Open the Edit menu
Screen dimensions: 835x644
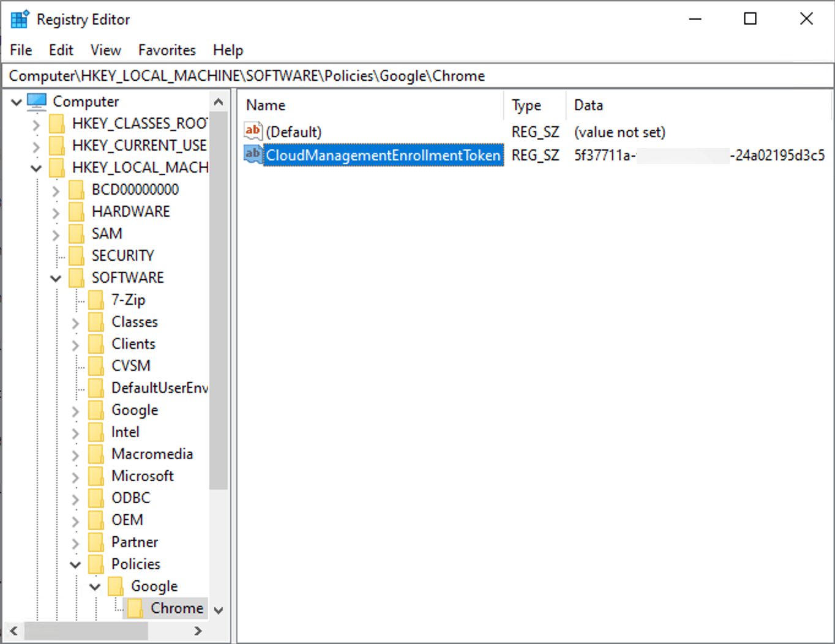tap(61, 50)
